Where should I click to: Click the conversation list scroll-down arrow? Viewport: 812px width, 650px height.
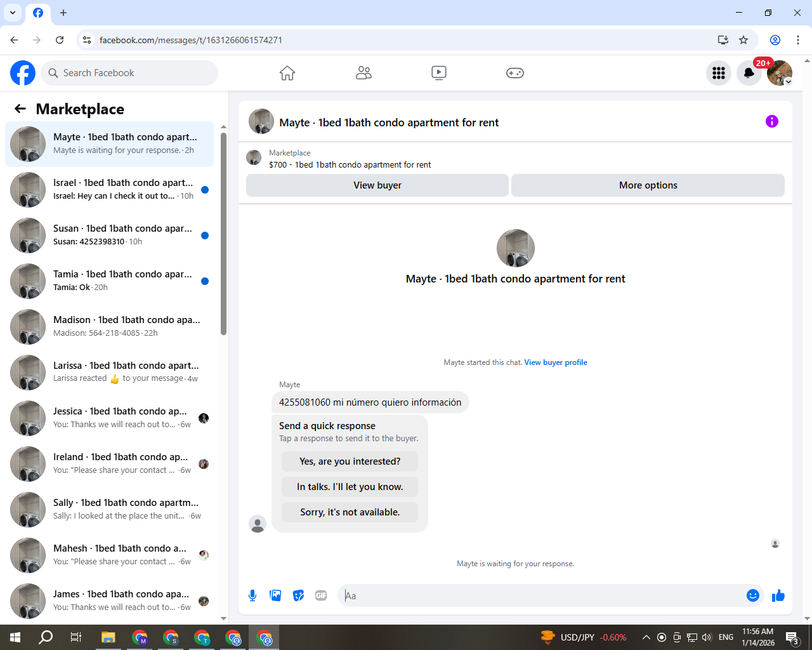223,618
